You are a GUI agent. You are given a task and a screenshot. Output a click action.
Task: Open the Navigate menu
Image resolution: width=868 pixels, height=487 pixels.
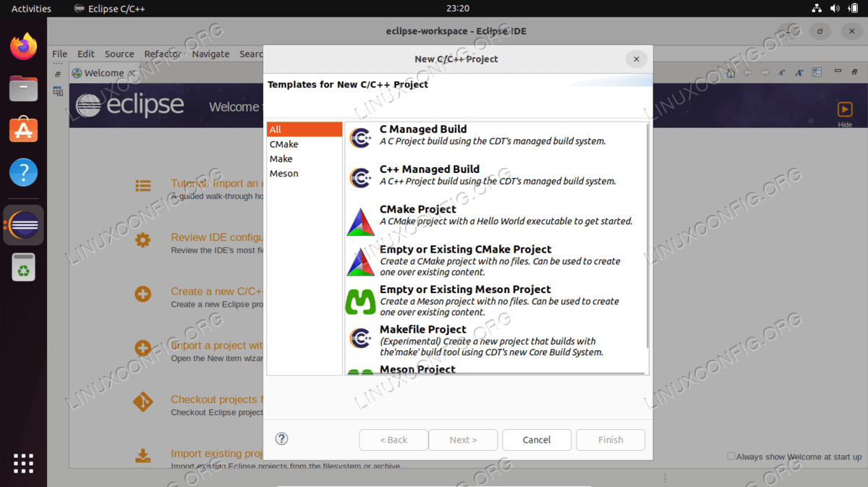pyautogui.click(x=210, y=54)
